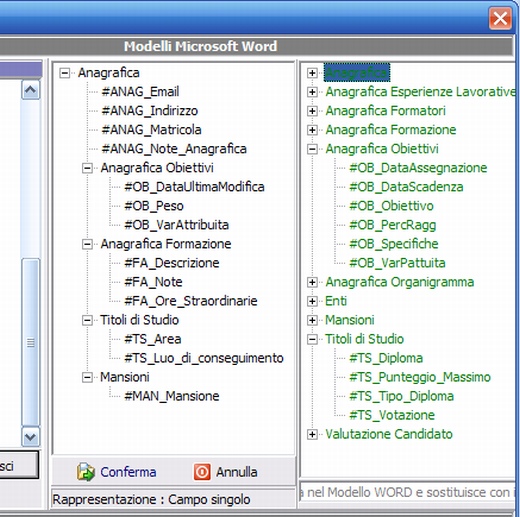520x517 pixels.
Task: Select #OB_DataUltimaModifica field
Action: click(194, 187)
